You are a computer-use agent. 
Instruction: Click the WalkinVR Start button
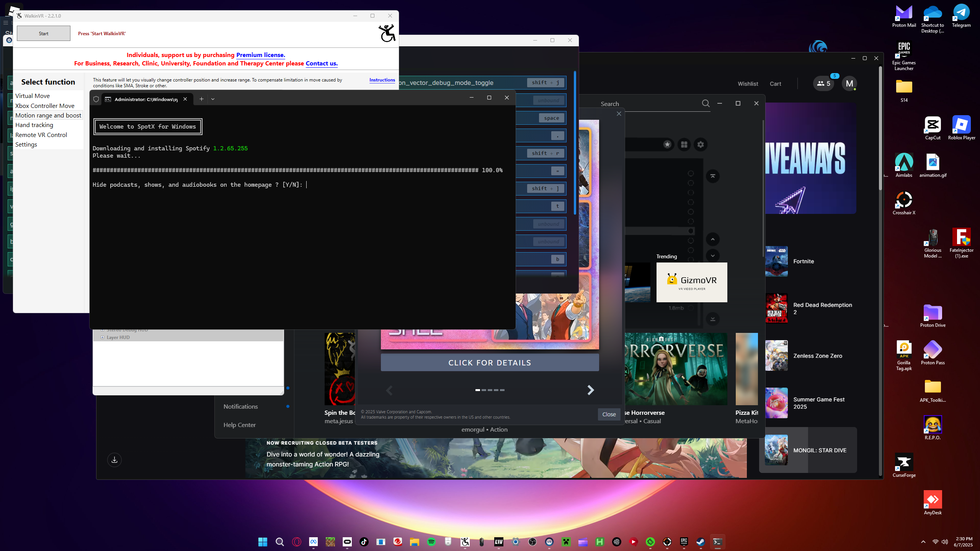pyautogui.click(x=44, y=33)
